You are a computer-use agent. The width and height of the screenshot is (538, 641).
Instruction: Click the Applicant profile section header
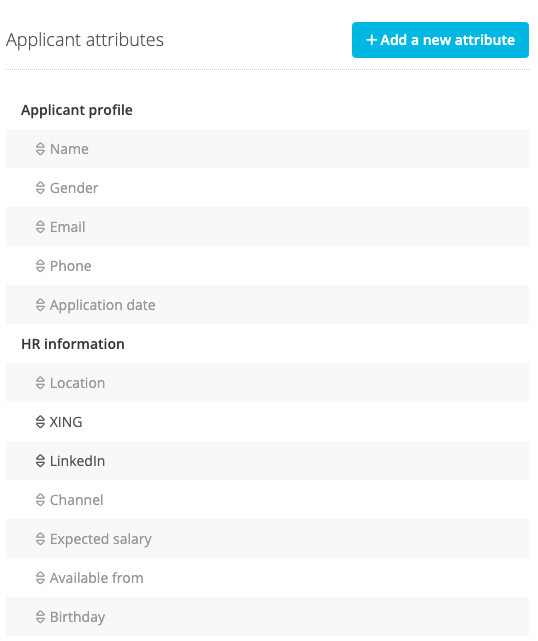coord(77,110)
